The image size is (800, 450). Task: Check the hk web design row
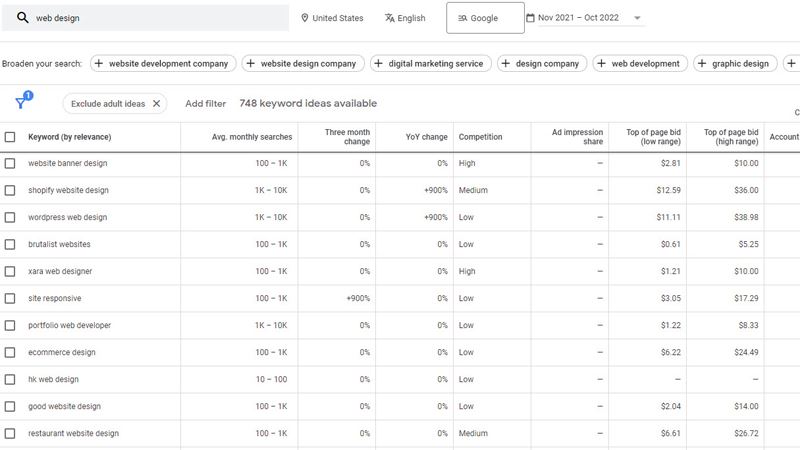[10, 380]
